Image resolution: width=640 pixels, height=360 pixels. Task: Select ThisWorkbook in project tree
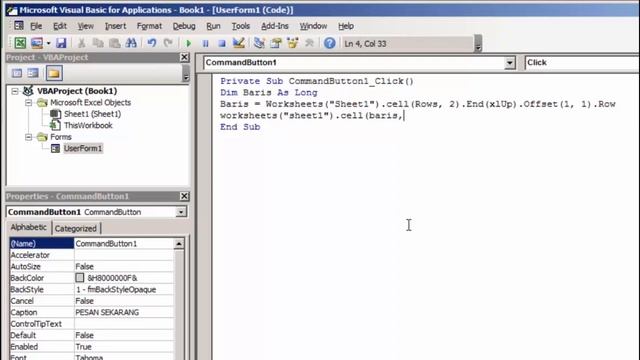[x=88, y=125]
